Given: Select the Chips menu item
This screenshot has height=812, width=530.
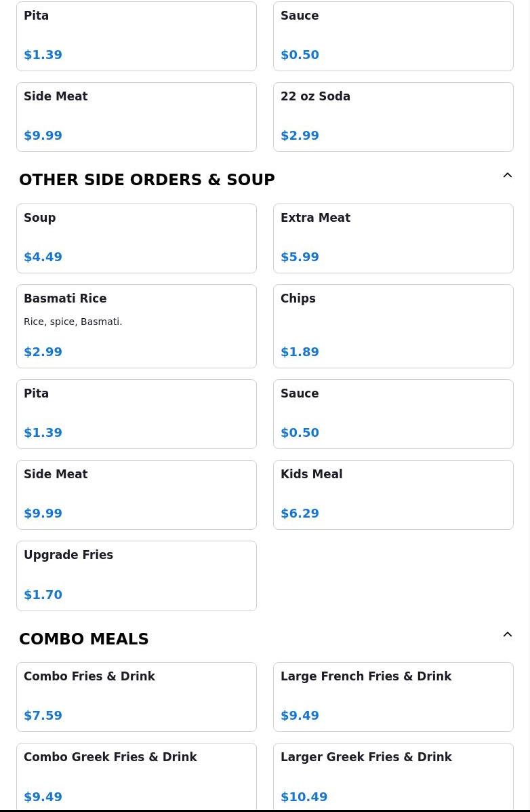Looking at the screenshot, I should point(393,326).
